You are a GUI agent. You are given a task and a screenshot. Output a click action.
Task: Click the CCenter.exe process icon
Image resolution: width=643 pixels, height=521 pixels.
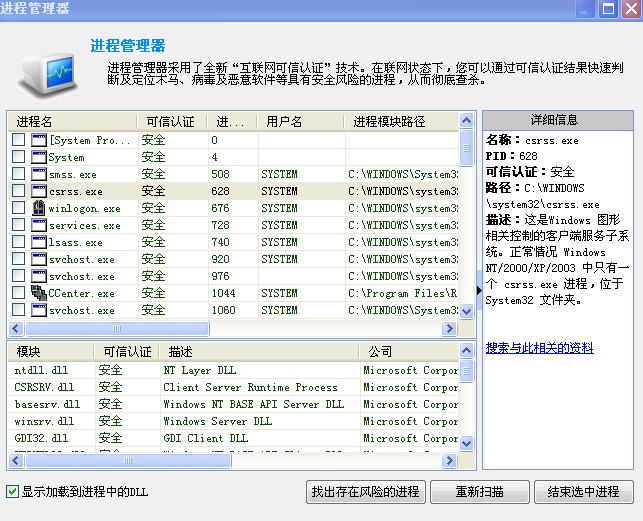point(39,293)
